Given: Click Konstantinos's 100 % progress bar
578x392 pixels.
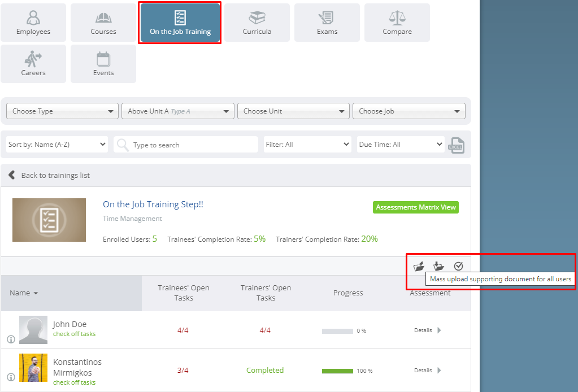Looking at the screenshot, I should [337, 371].
